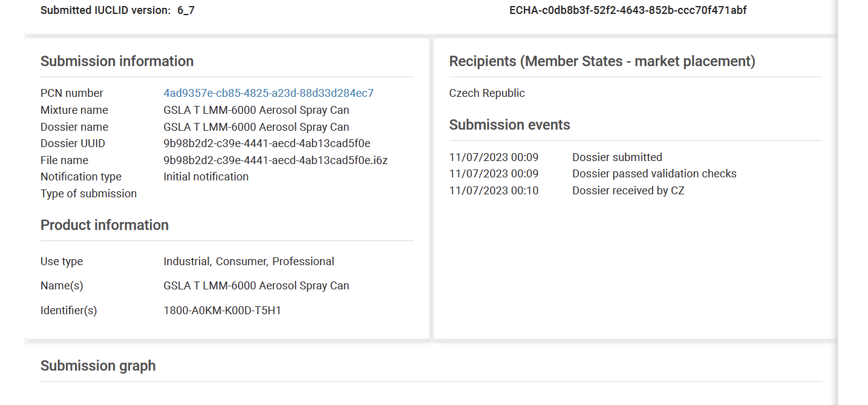
Task: Click the Initial notification value
Action: pyautogui.click(x=206, y=177)
